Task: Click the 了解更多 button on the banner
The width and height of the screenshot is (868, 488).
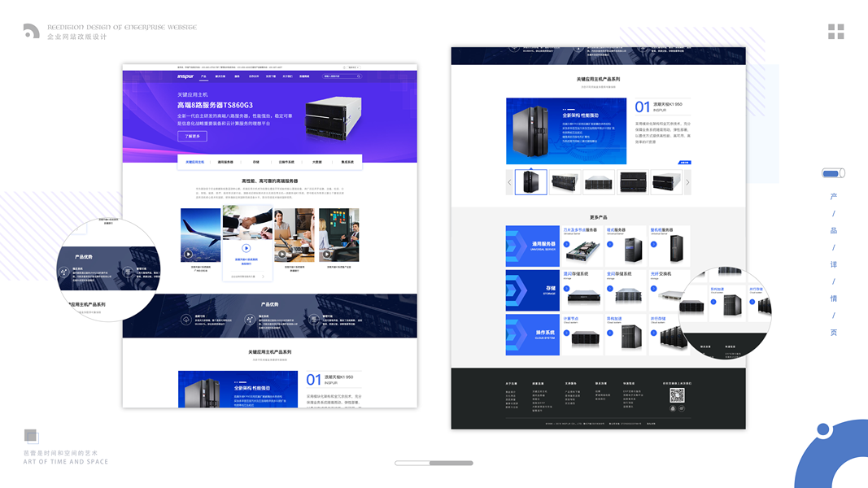Action: coord(192,136)
